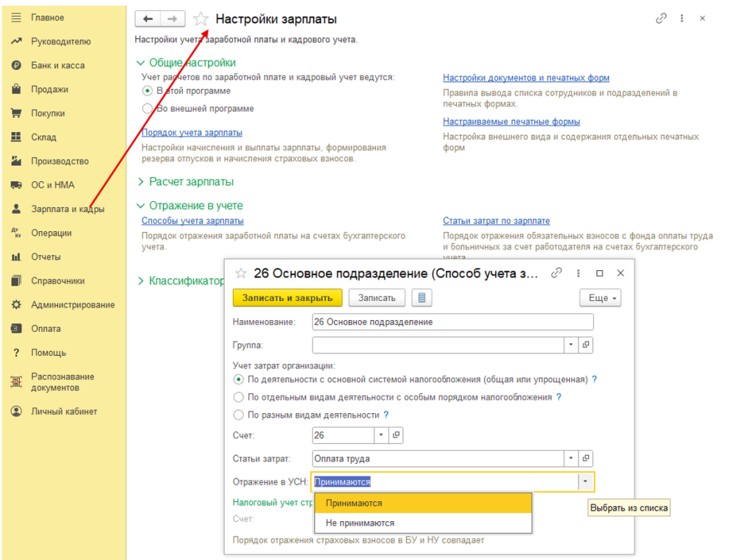The width and height of the screenshot is (752, 560).
Task: Choose Не принимаются from the list
Action: [423, 523]
